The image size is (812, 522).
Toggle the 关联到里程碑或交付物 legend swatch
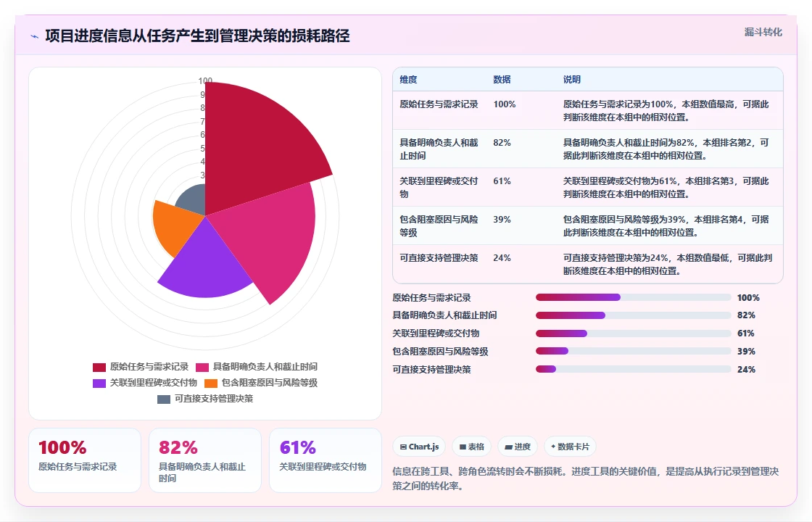click(99, 384)
